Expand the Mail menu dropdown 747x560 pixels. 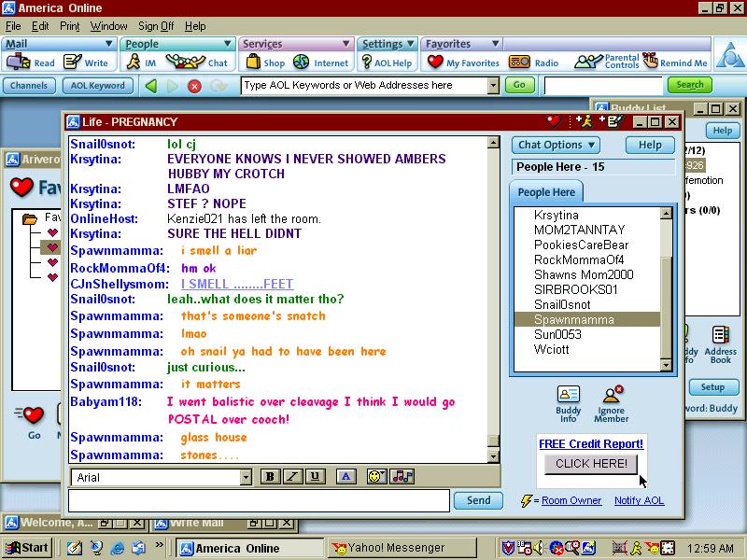[108, 44]
